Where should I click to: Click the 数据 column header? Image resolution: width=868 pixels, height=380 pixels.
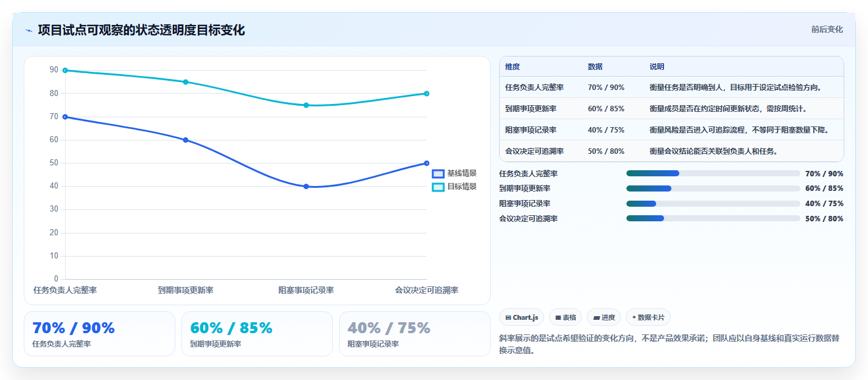595,67
